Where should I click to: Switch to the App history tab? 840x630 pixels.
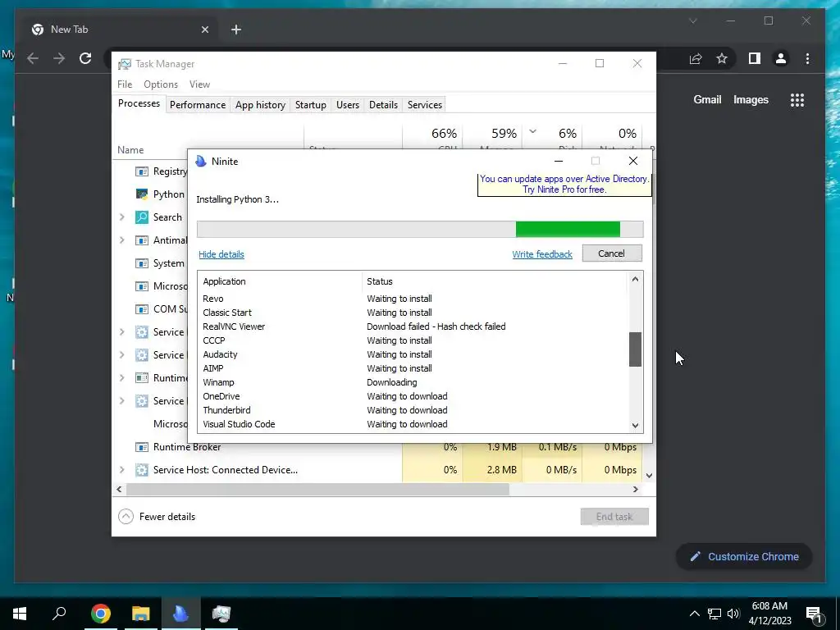tap(260, 105)
